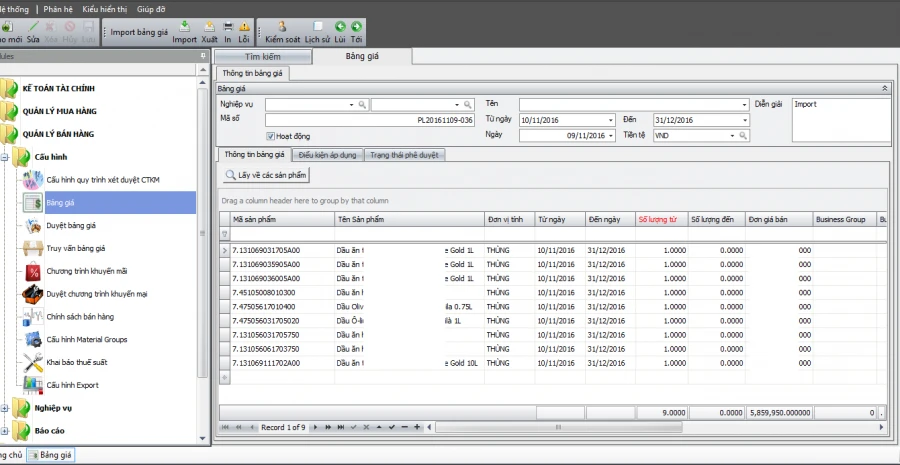Open Kiểm soát user icon
Screen dimensions: 900x465
coord(282,26)
